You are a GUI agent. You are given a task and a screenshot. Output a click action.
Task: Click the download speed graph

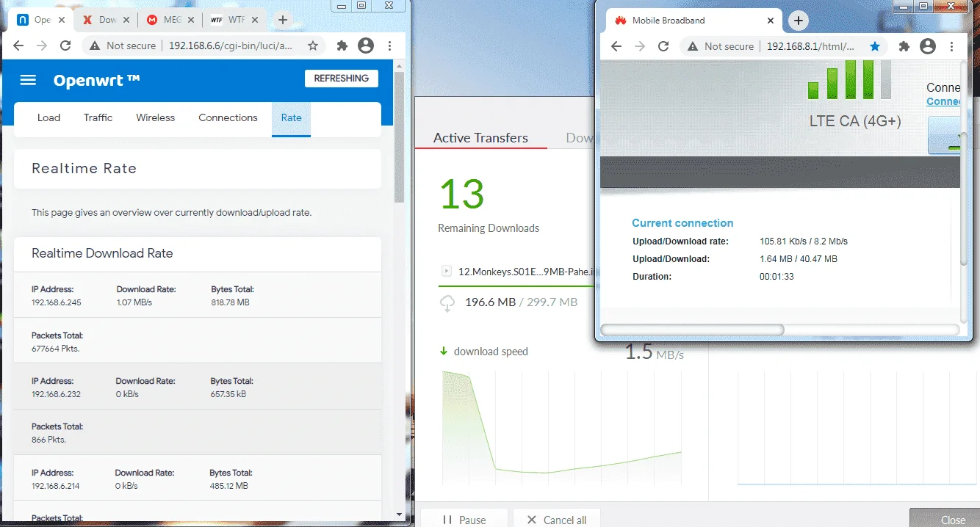(x=562, y=428)
